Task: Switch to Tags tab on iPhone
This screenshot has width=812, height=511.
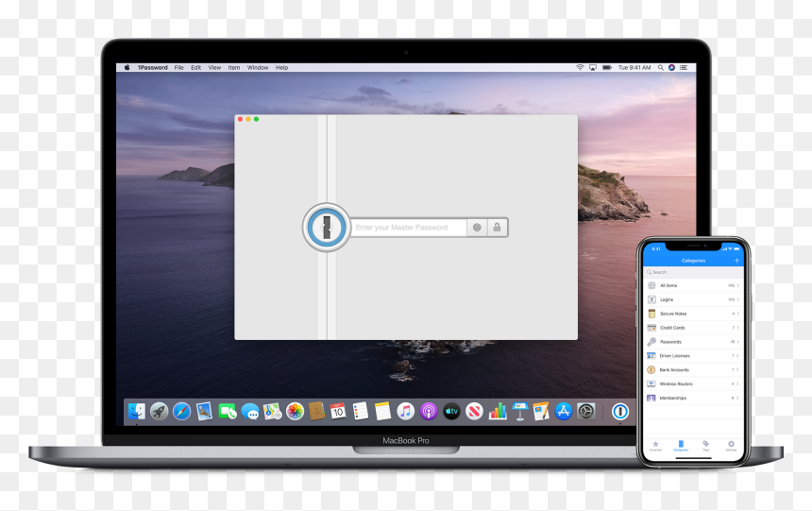Action: pos(706,446)
